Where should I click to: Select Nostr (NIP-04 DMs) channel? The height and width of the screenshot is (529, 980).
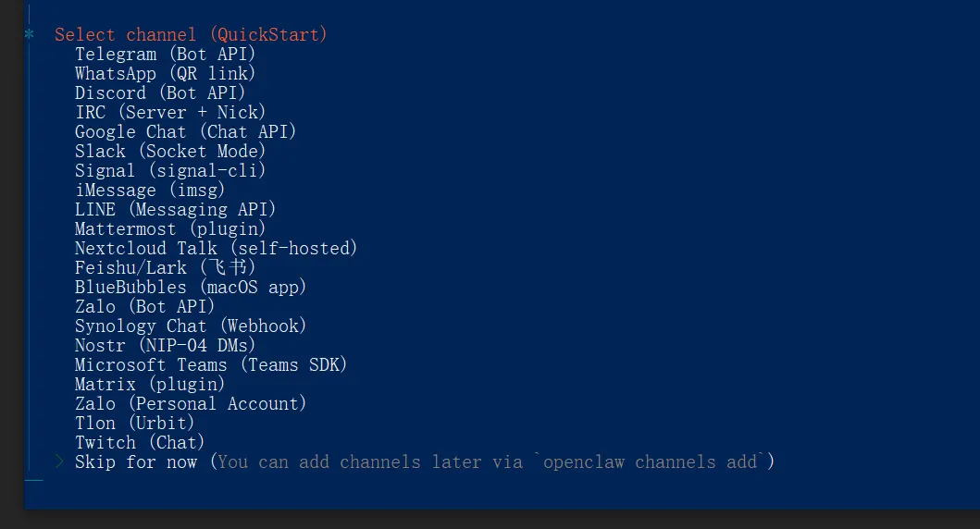pos(165,346)
